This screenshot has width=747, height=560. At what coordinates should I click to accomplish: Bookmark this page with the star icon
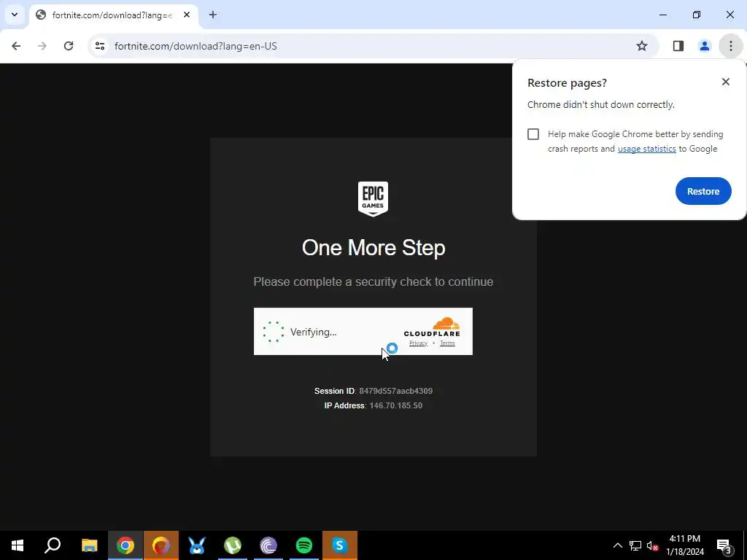coord(642,46)
